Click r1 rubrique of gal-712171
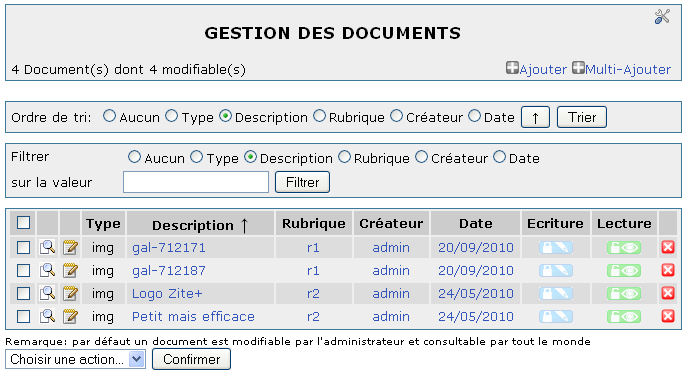686x374 pixels. pyautogui.click(x=313, y=248)
